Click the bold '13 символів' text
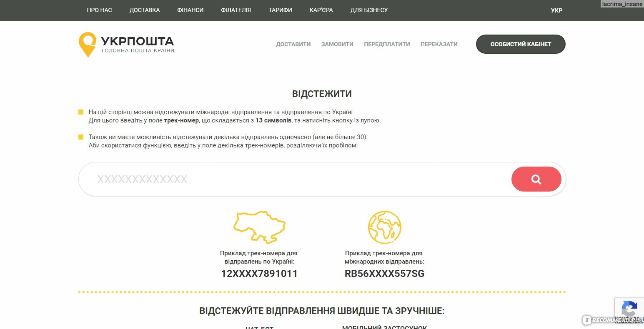This screenshot has width=644, height=329. (x=273, y=120)
